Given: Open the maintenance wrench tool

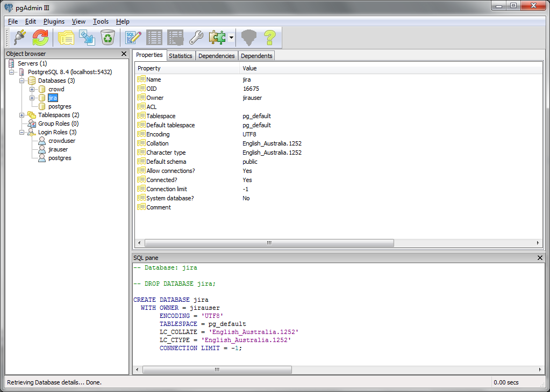Looking at the screenshot, I should tap(196, 38).
